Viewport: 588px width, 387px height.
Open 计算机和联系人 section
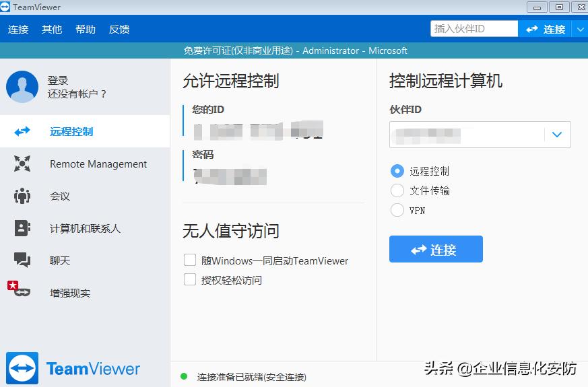85,228
